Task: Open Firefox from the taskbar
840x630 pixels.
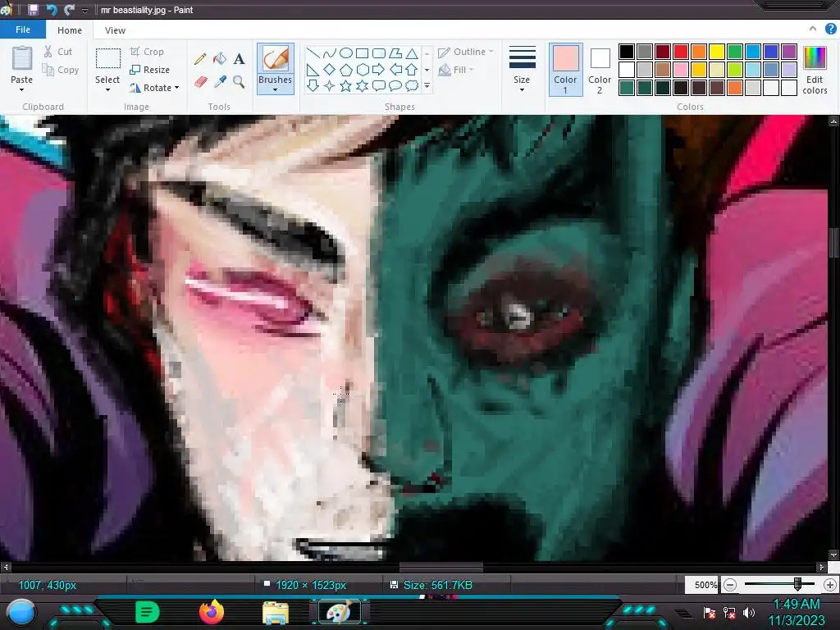Action: tap(212, 612)
